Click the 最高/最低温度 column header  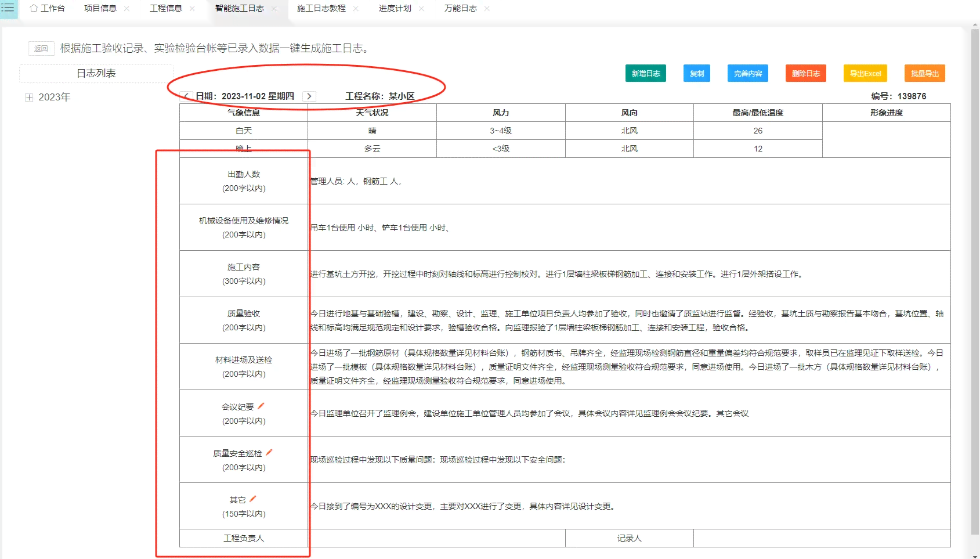(758, 113)
